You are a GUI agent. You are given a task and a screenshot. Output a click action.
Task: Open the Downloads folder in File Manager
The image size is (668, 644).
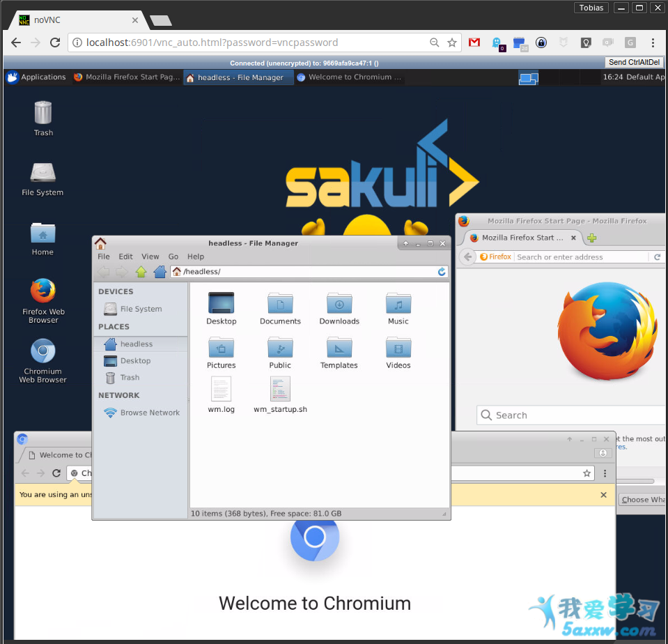[x=339, y=309]
